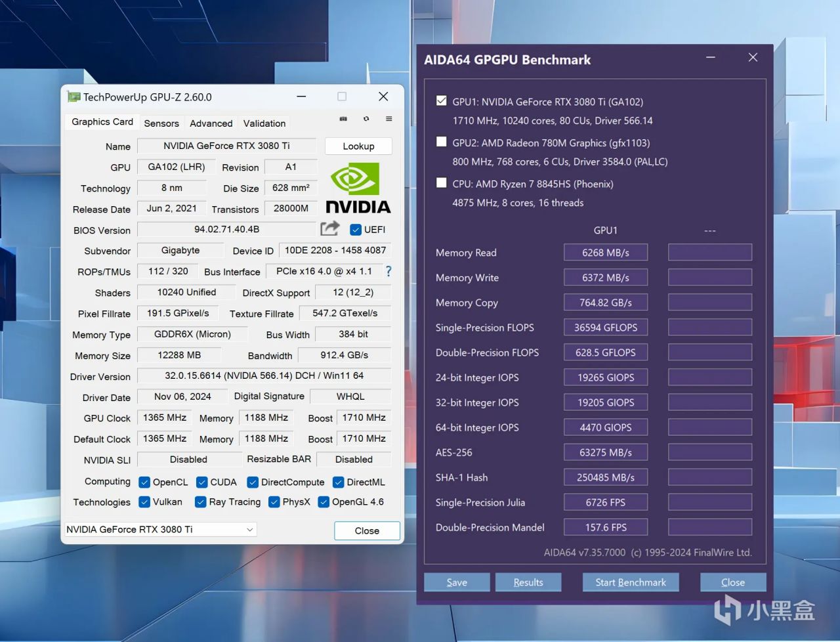The image size is (840, 642).
Task: Toggle the Vulkan checkbox
Action: pos(144,502)
